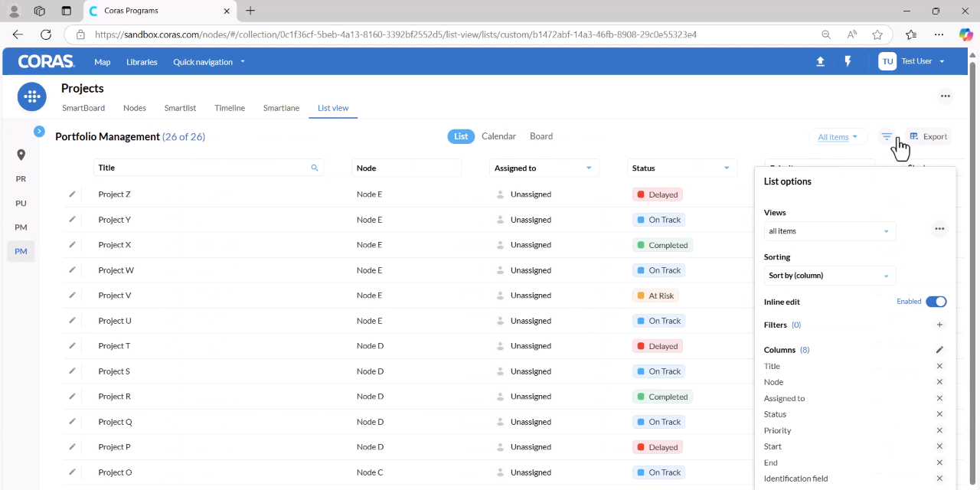This screenshot has height=490, width=980.
Task: Click the browser refresh button
Action: [46, 34]
